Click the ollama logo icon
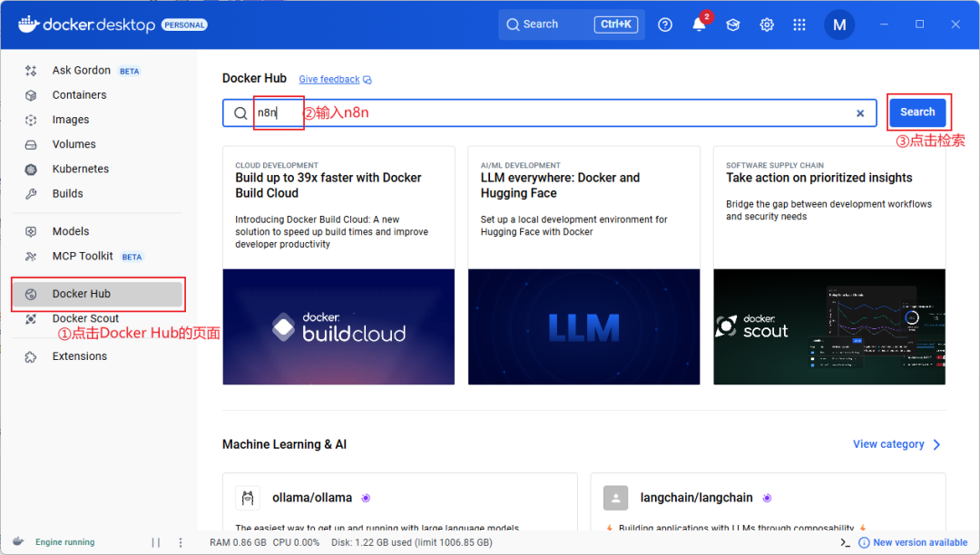980x555 pixels. click(x=248, y=498)
